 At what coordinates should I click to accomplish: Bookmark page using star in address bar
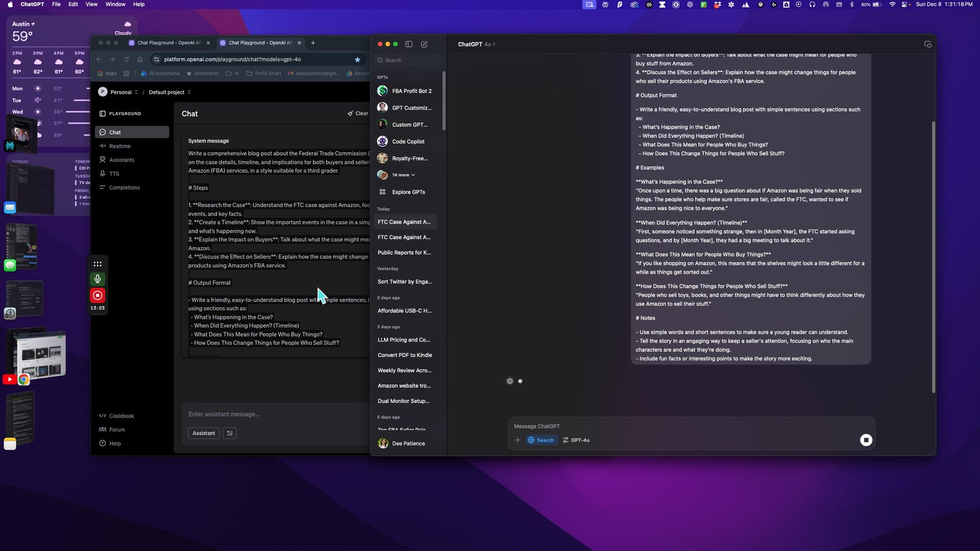click(x=357, y=59)
